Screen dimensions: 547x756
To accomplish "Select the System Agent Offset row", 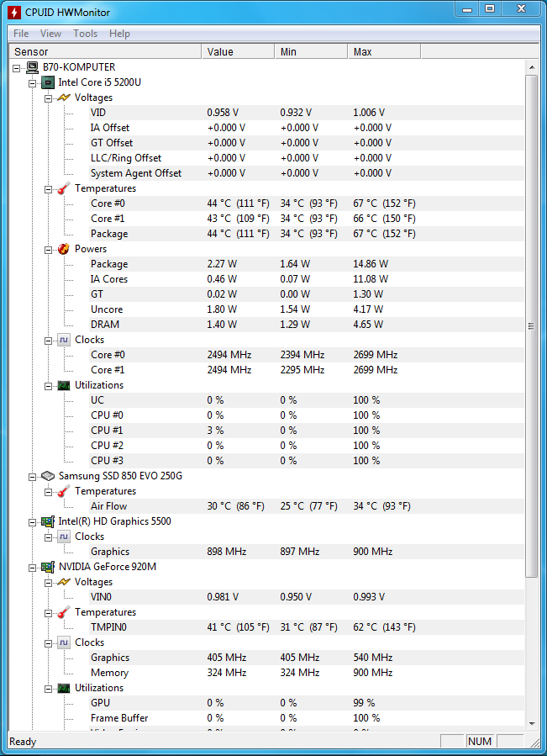I will pos(307,173).
